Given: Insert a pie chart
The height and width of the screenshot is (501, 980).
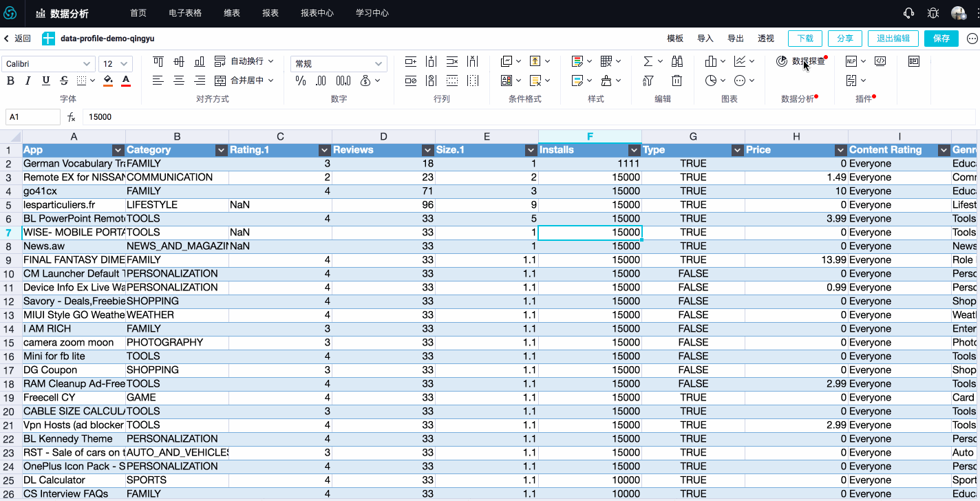Looking at the screenshot, I should click(x=711, y=81).
